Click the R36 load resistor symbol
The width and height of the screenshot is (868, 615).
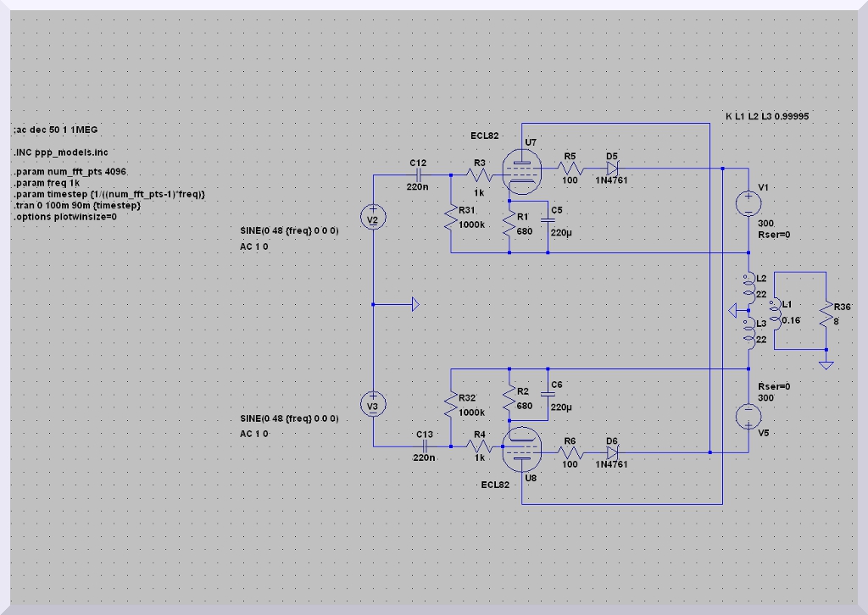pyautogui.click(x=825, y=319)
